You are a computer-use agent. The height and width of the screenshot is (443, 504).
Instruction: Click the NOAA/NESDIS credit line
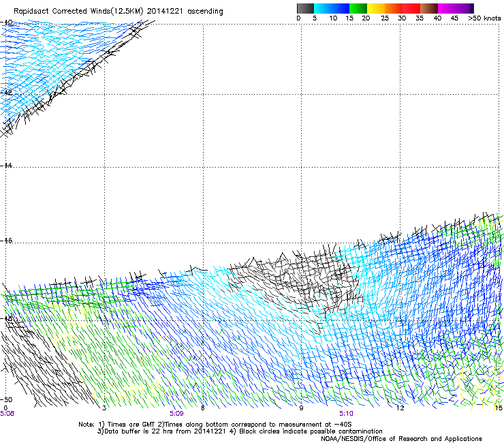[x=401, y=439]
